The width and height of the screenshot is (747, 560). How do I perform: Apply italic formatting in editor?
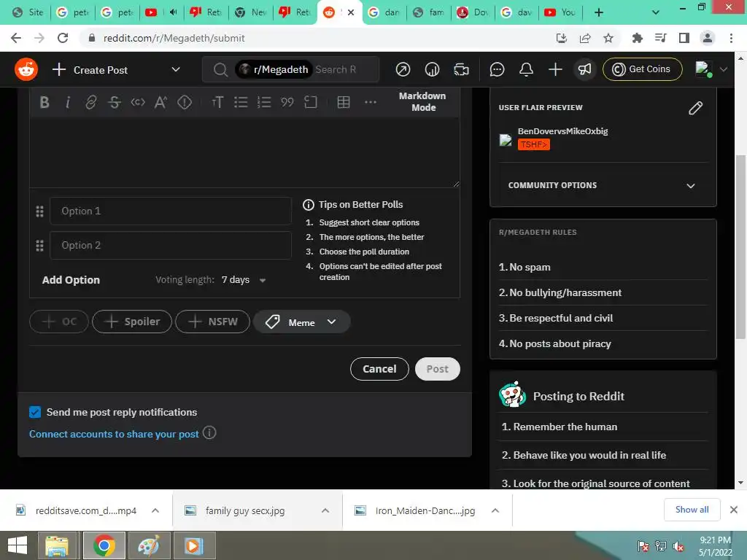point(68,102)
